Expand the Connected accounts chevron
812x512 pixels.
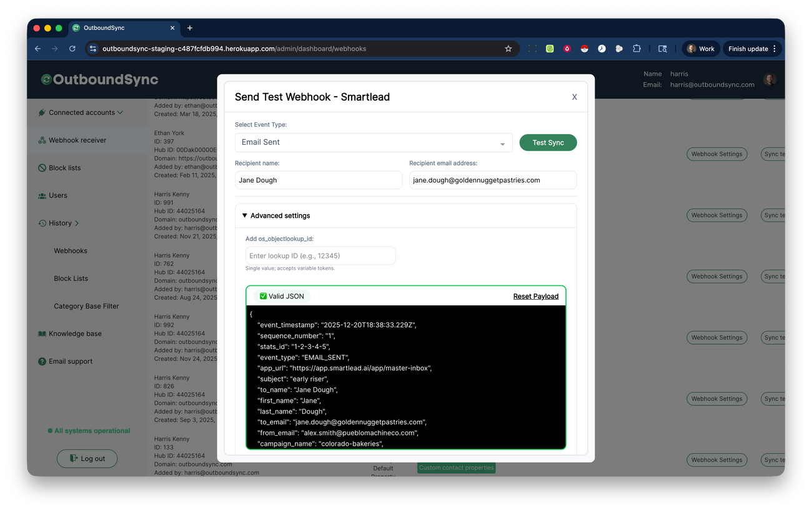(119, 113)
